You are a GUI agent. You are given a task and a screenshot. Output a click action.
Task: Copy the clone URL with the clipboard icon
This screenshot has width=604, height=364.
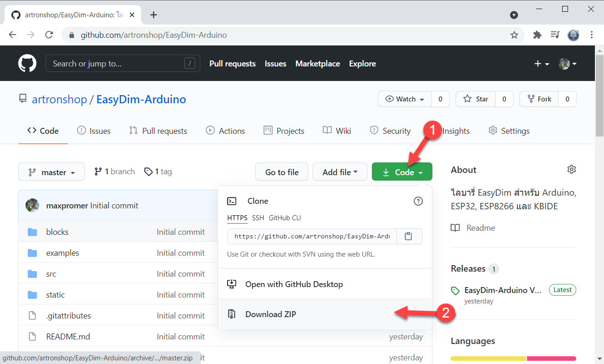[x=408, y=237]
